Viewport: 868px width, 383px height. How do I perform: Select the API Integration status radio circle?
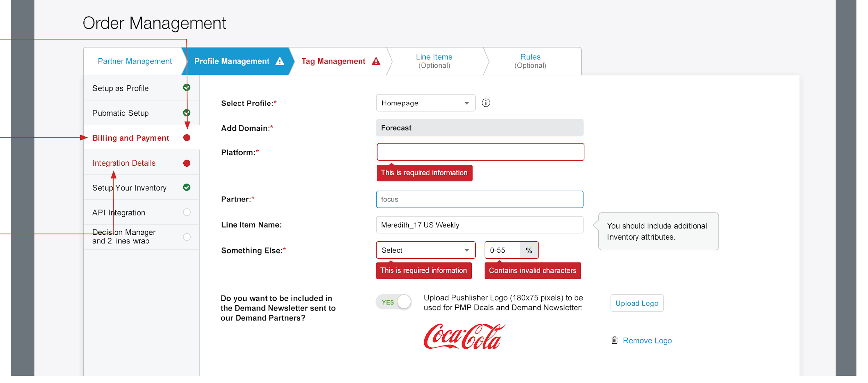tap(187, 212)
